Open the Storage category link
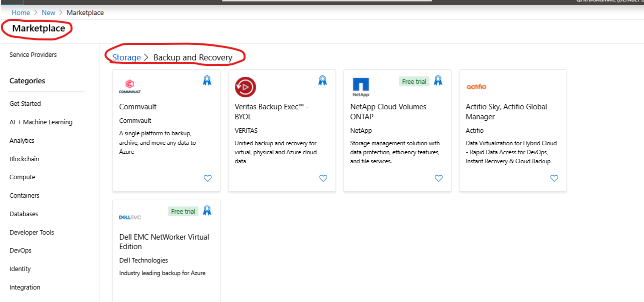Image resolution: width=644 pixels, height=302 pixels. point(126,57)
